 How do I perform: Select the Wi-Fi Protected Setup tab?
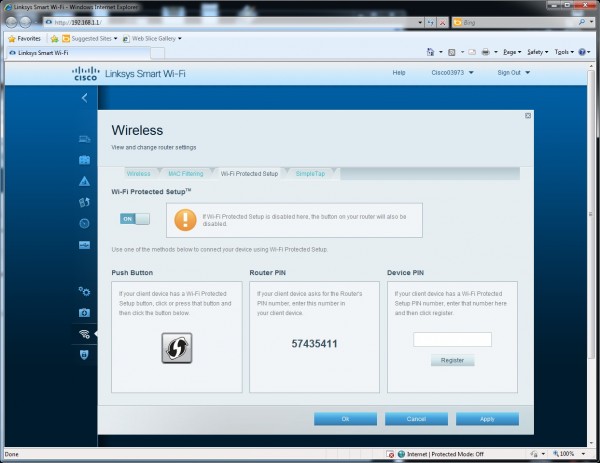click(249, 174)
